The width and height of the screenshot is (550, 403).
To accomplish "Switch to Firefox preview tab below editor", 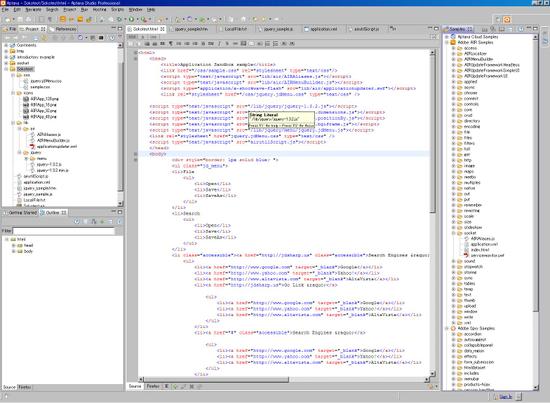I will 153,386.
